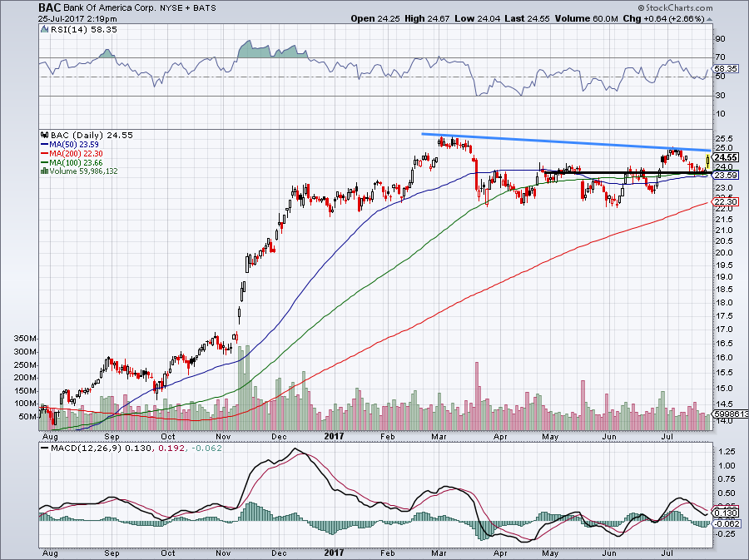Screen dimensions: 749x560
Task: Click the 22.30 red tag on right axis
Action: (727, 202)
